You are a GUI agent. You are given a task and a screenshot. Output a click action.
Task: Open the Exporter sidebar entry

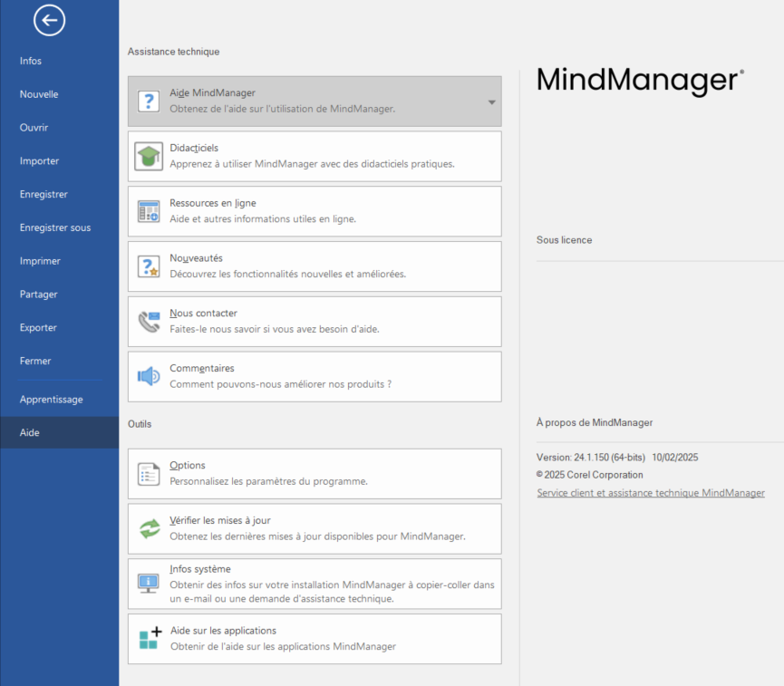pos(38,328)
